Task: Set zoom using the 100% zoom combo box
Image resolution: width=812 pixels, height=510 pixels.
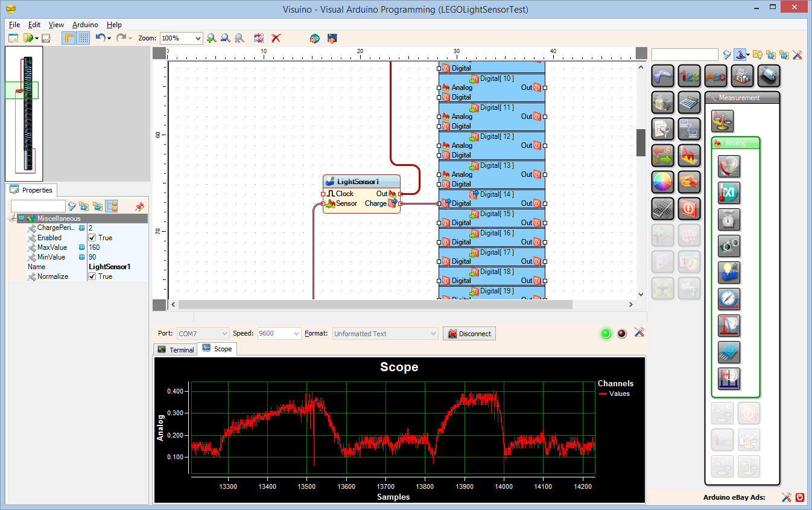Action: pyautogui.click(x=181, y=38)
